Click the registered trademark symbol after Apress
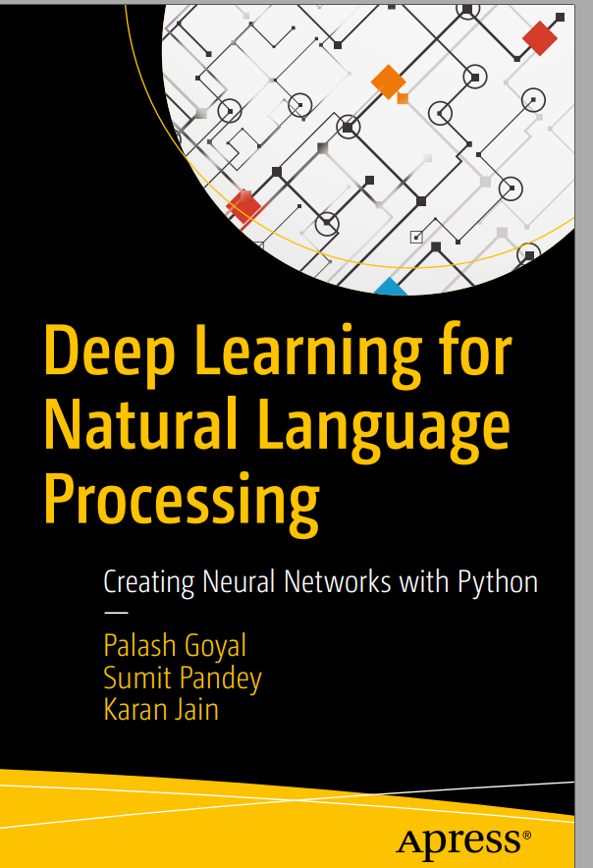593x868 pixels. [x=527, y=835]
